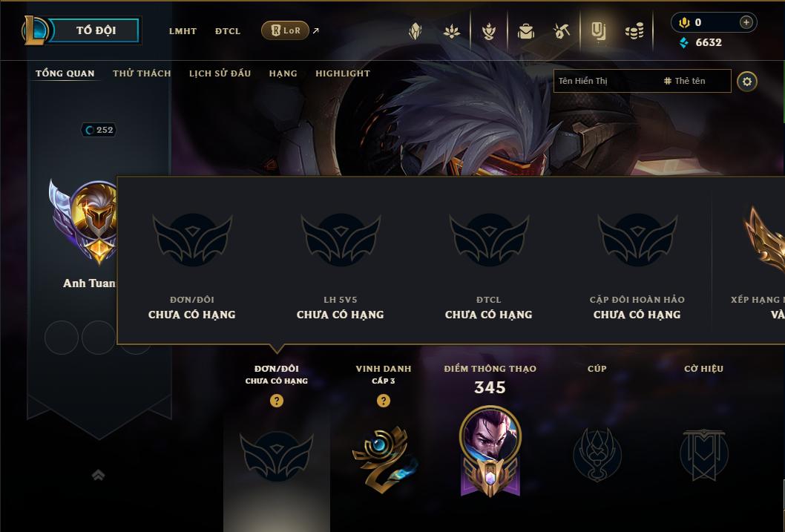The height and width of the screenshot is (532, 785).
Task: Click the plus button to buy RP
Action: (x=746, y=22)
